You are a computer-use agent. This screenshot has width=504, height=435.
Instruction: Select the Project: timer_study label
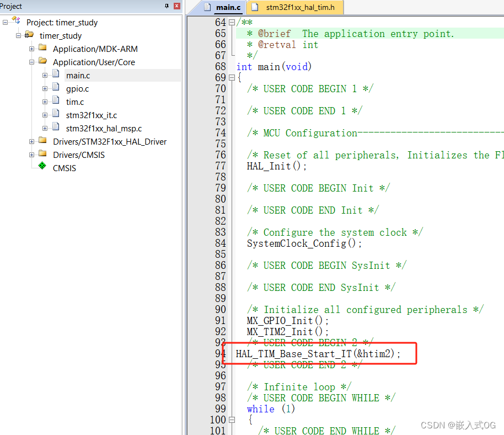(62, 23)
